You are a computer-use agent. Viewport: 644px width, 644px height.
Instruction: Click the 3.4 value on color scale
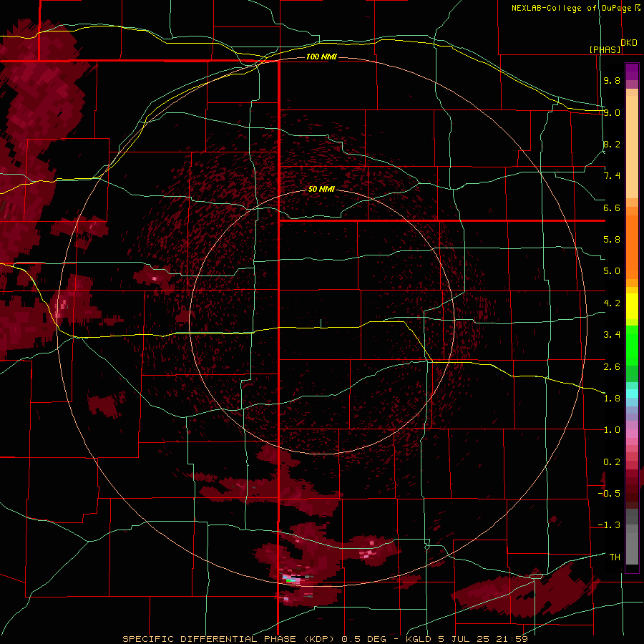click(x=612, y=335)
